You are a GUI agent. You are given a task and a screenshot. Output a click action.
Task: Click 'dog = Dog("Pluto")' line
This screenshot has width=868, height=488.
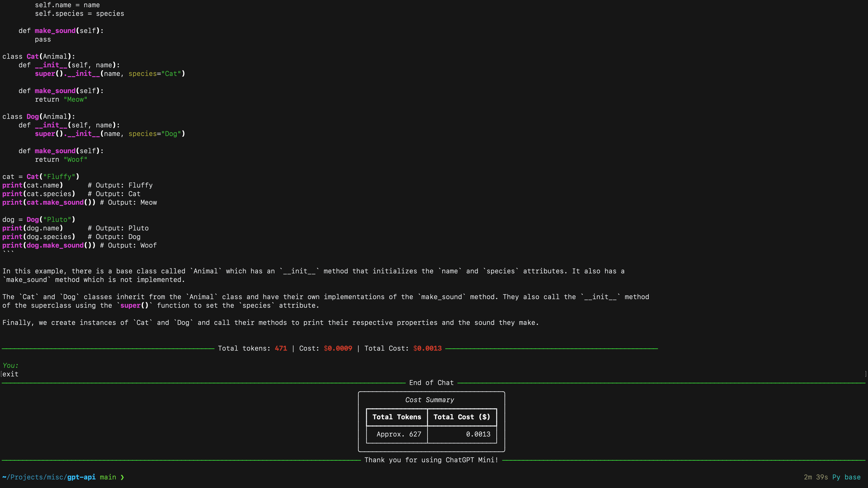(x=39, y=220)
